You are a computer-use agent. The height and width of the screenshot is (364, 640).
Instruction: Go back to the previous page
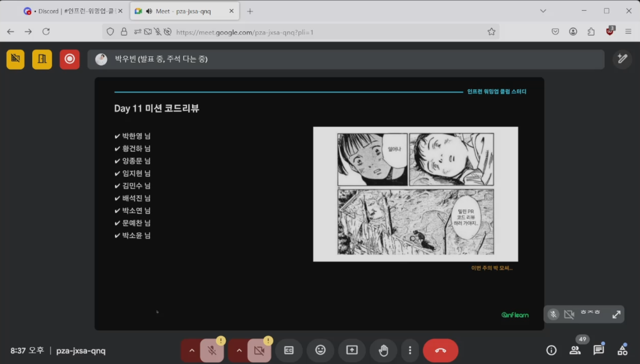tap(11, 32)
